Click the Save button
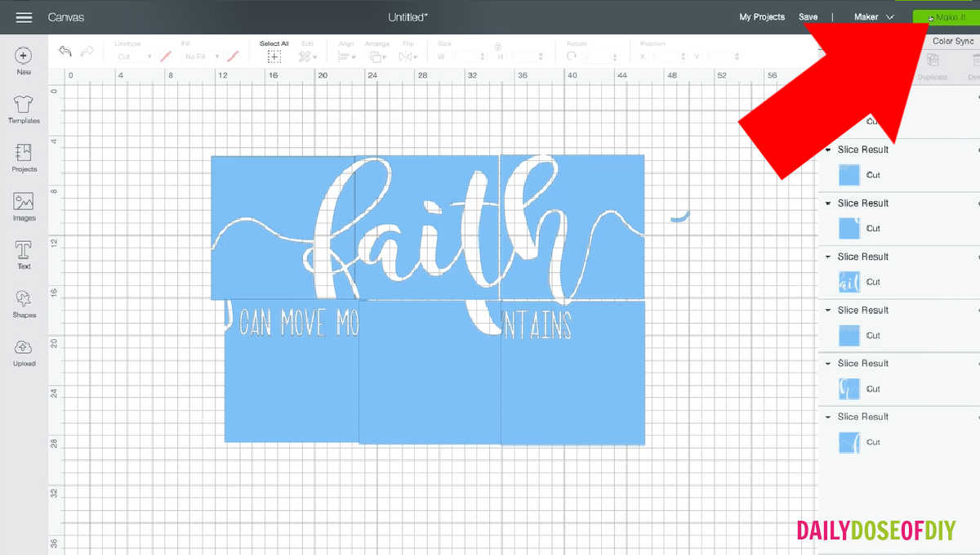Viewport: 980px width, 555px height. coord(808,17)
